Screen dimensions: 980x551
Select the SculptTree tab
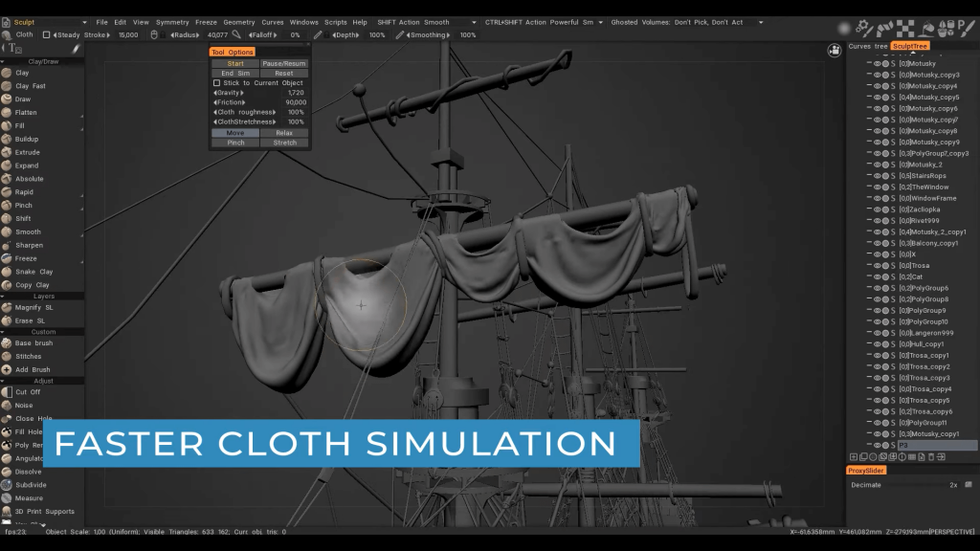(910, 46)
